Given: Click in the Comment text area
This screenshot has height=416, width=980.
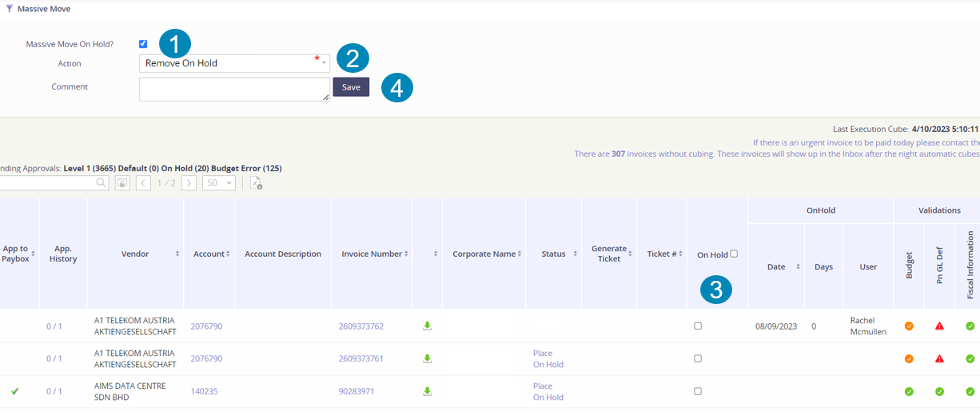Looking at the screenshot, I should tap(234, 89).
